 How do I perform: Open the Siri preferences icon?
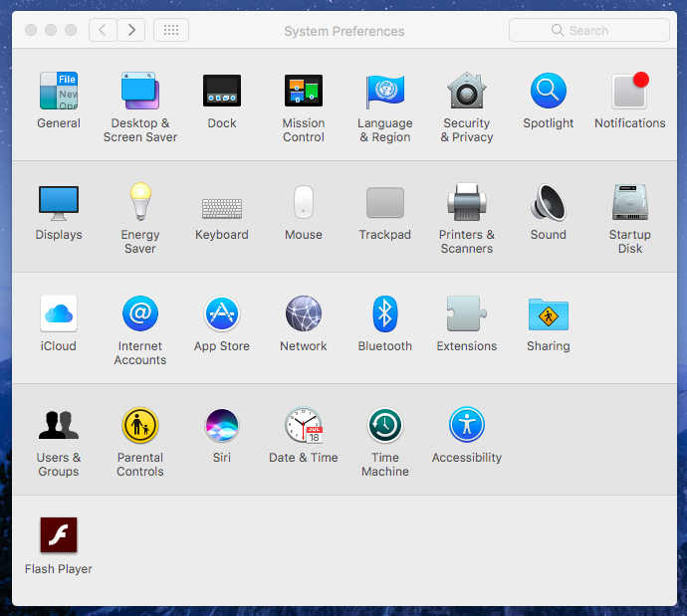tap(222, 425)
